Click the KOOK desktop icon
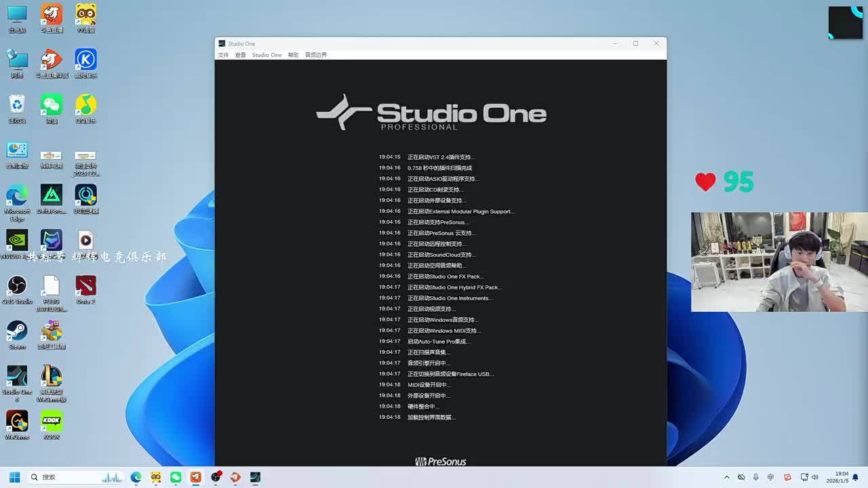This screenshot has width=868, height=488. (52, 422)
